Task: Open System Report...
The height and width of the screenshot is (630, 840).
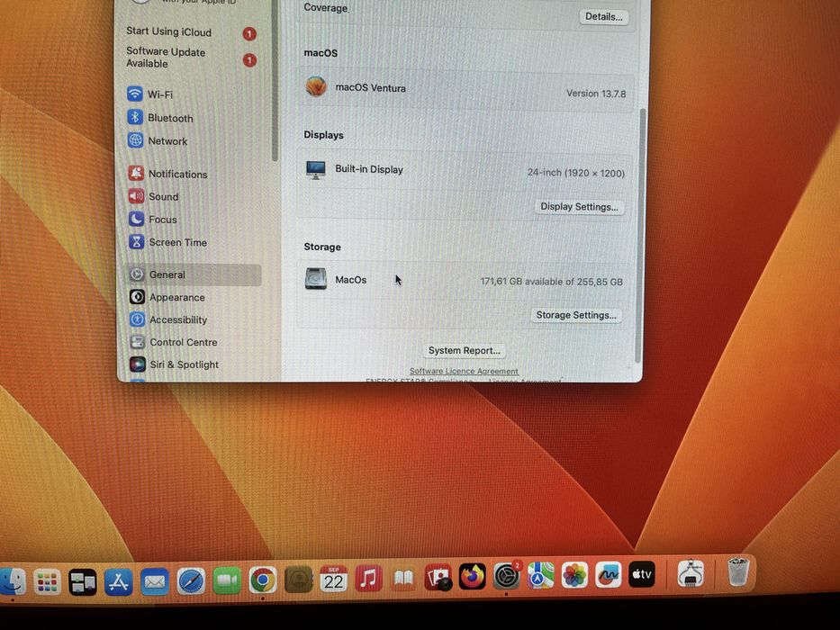Action: point(464,350)
